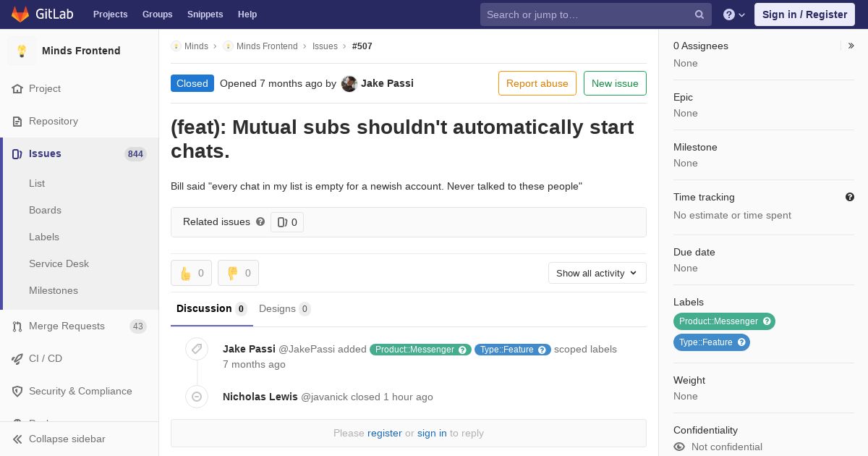This screenshot has height=456, width=868.
Task: Click the Minds breadcrumb avatar icon
Action: point(176,46)
